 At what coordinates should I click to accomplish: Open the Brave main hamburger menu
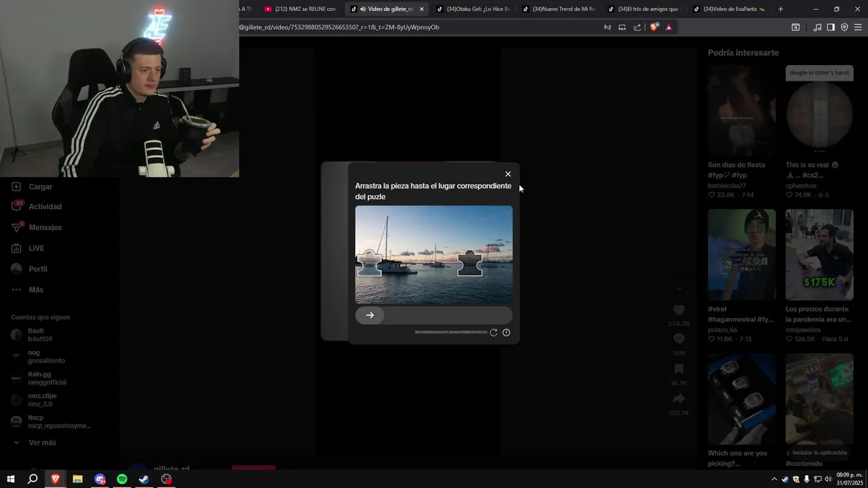click(859, 27)
